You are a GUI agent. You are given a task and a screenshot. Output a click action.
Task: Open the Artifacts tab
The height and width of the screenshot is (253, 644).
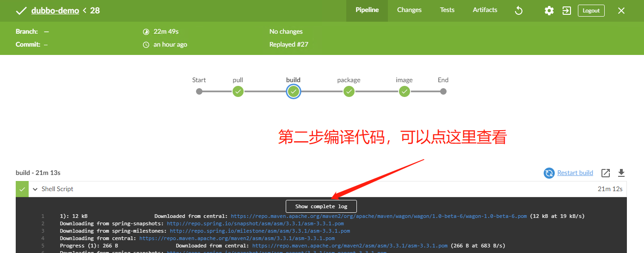[485, 10]
